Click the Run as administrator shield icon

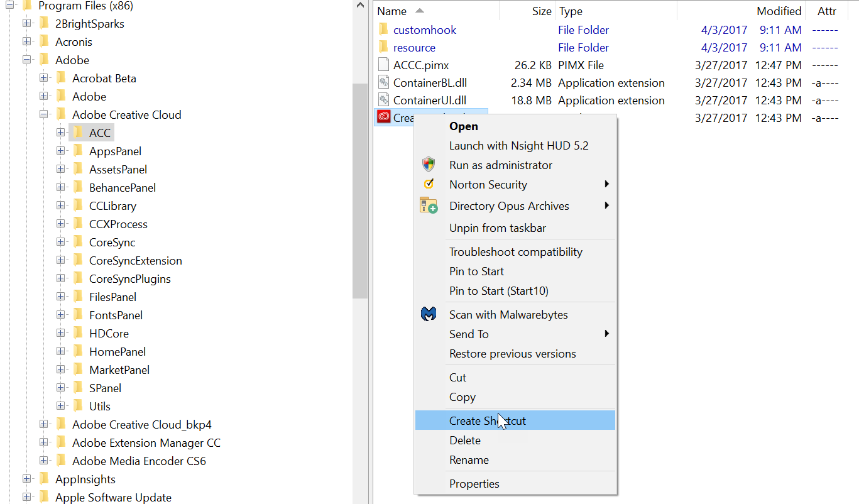pos(429,165)
